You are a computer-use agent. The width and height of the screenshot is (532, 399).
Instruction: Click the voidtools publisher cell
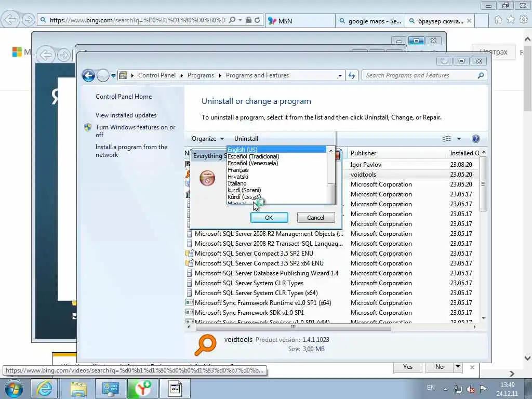point(363,175)
